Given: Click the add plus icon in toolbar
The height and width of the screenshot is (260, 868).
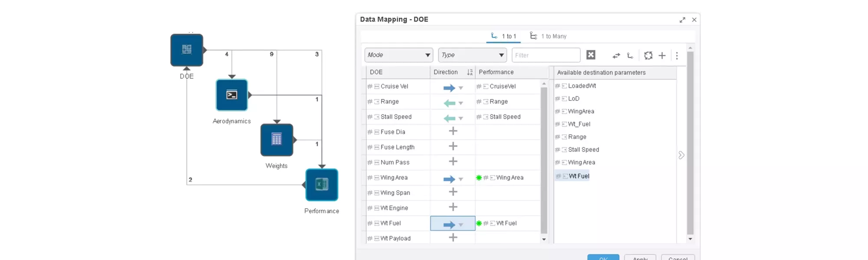Looking at the screenshot, I should coord(662,55).
